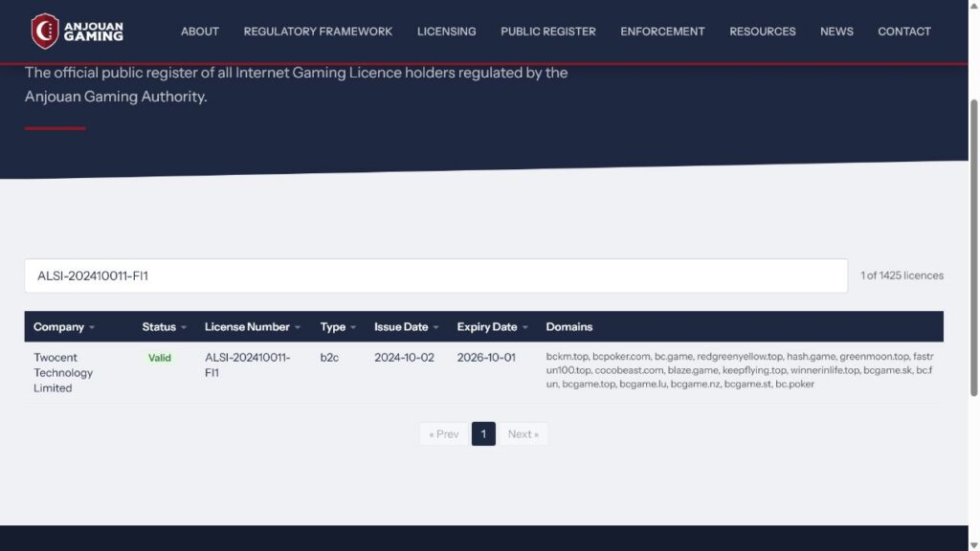Open the Regulatory Framework menu
The image size is (980, 551).
318,32
